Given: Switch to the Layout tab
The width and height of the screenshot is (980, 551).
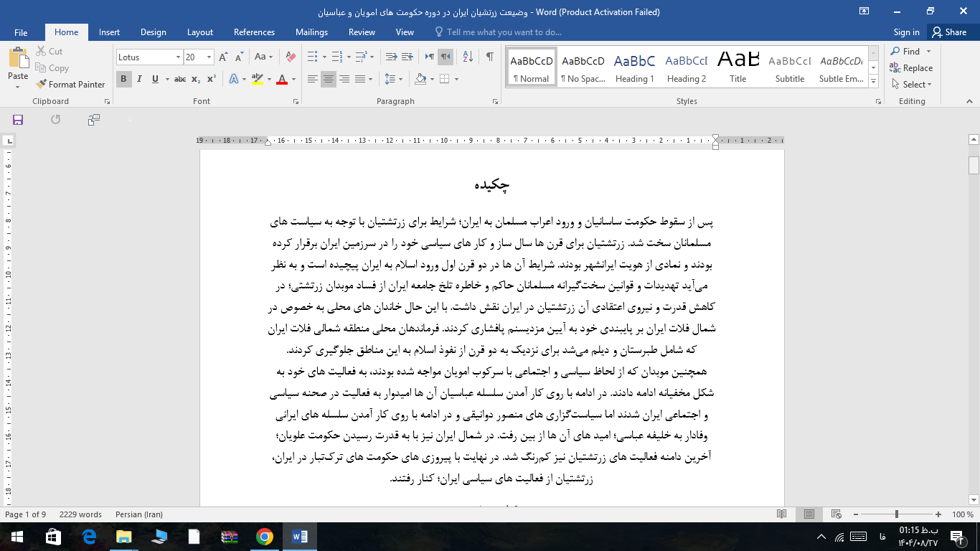Looking at the screenshot, I should click(200, 32).
